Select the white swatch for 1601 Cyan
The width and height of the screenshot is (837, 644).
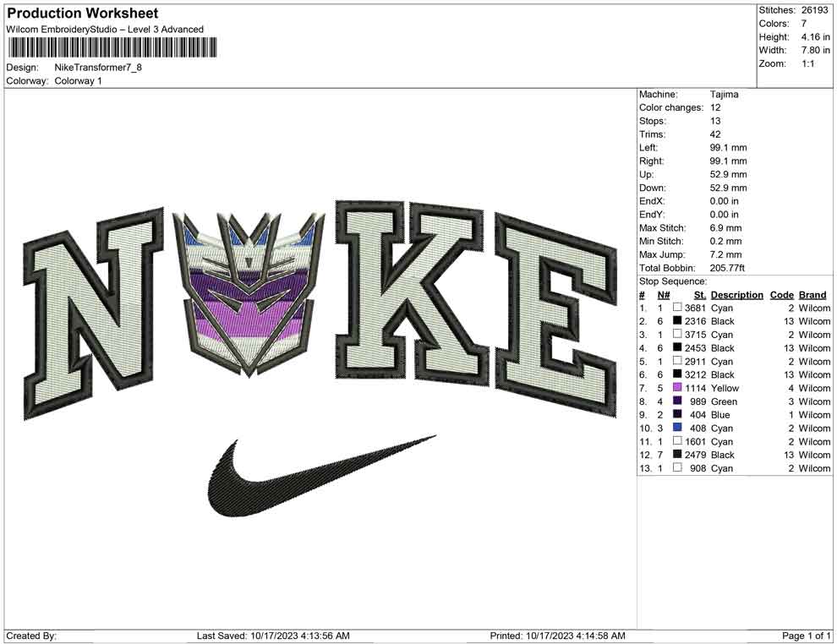pyautogui.click(x=677, y=440)
